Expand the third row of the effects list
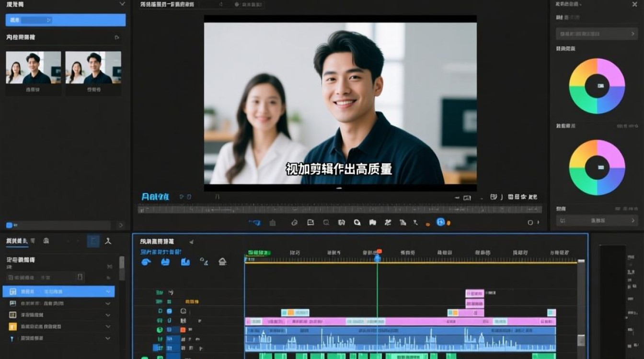644x359 pixels. tap(108, 315)
